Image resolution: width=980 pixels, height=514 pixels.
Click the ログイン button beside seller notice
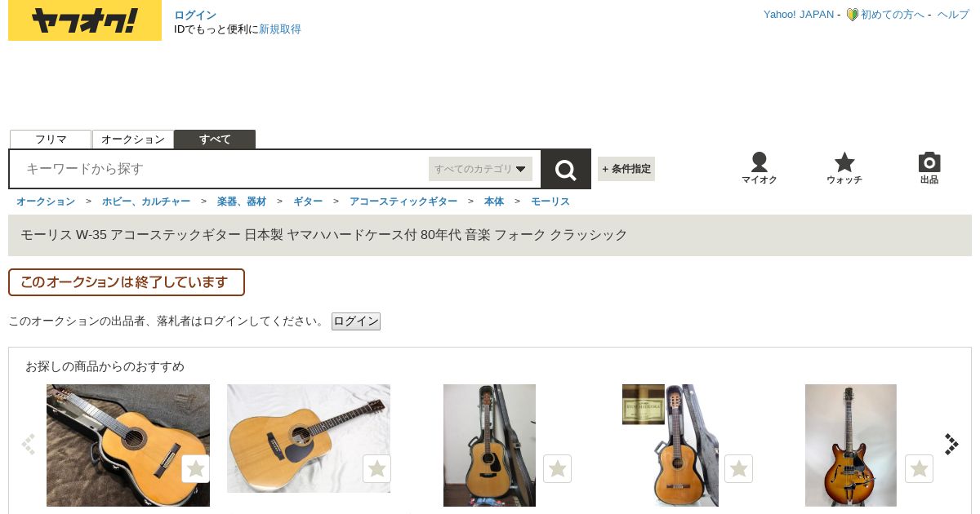coord(356,321)
